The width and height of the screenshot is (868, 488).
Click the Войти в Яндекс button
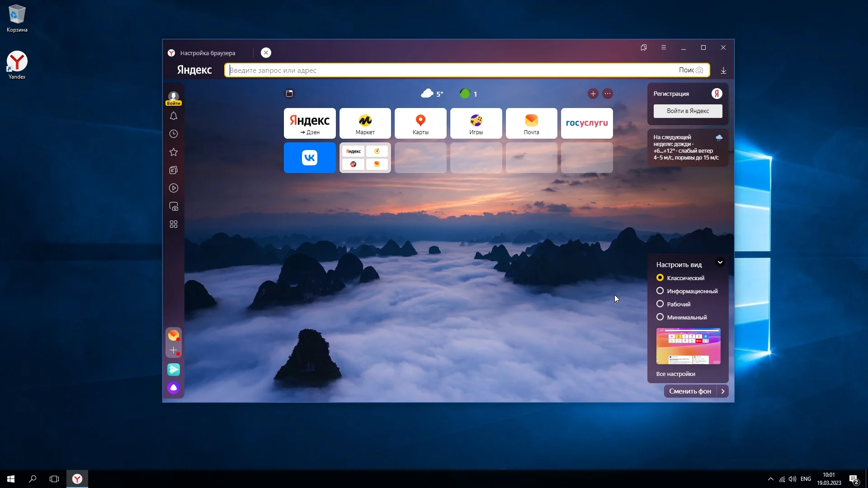click(x=688, y=111)
